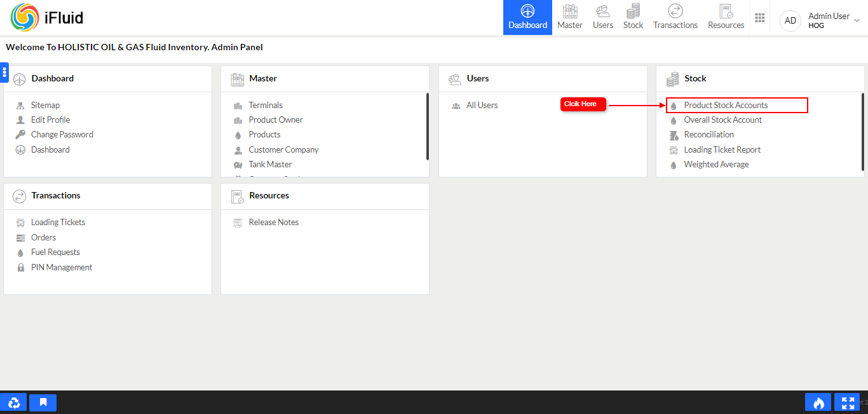
Task: Click the AD user avatar
Action: [790, 20]
